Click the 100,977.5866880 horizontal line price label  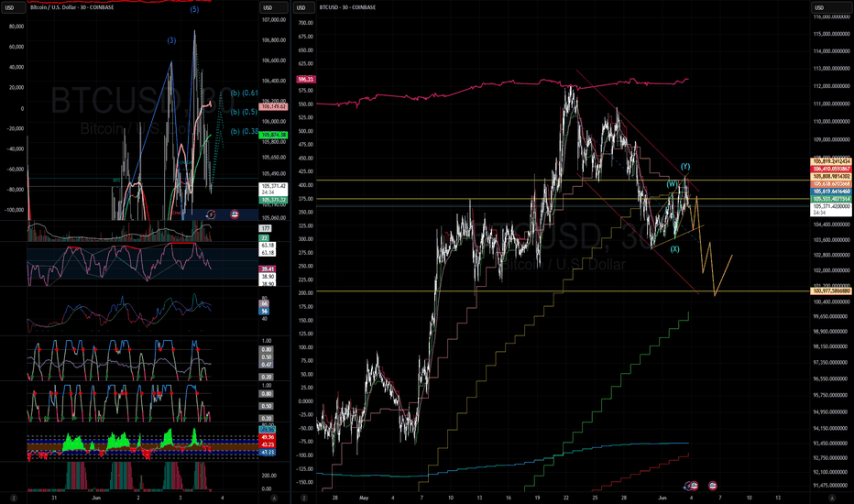(831, 291)
